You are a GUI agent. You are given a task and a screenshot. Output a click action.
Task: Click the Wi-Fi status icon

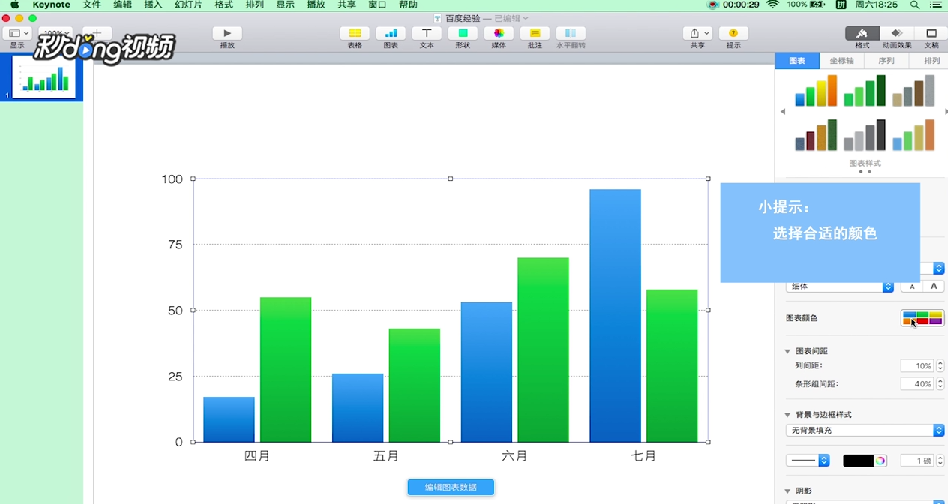point(772,4)
